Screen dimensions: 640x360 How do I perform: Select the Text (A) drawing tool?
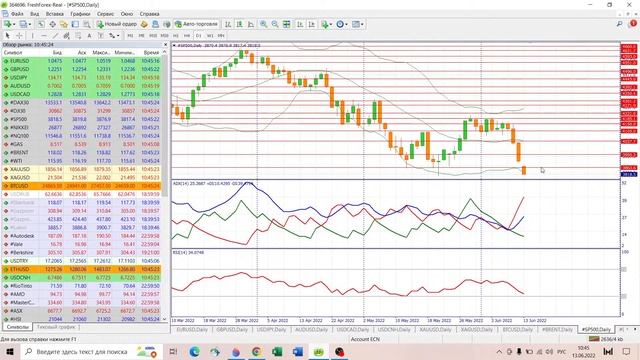coord(89,36)
